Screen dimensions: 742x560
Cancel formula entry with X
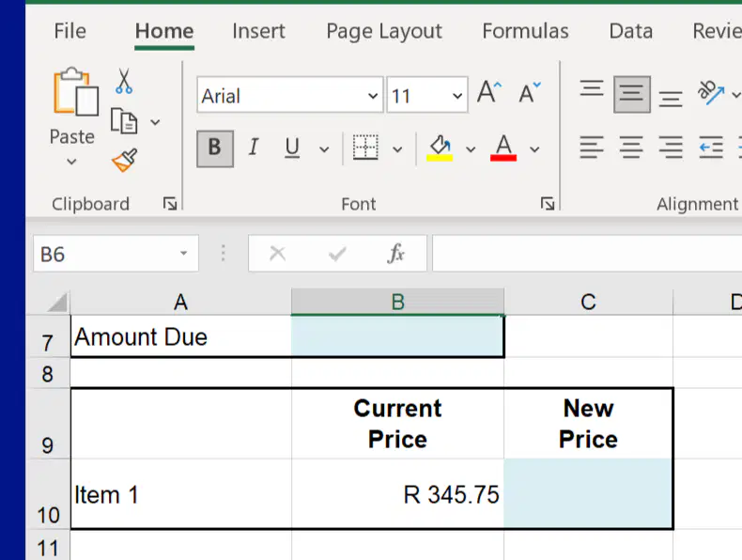click(277, 254)
